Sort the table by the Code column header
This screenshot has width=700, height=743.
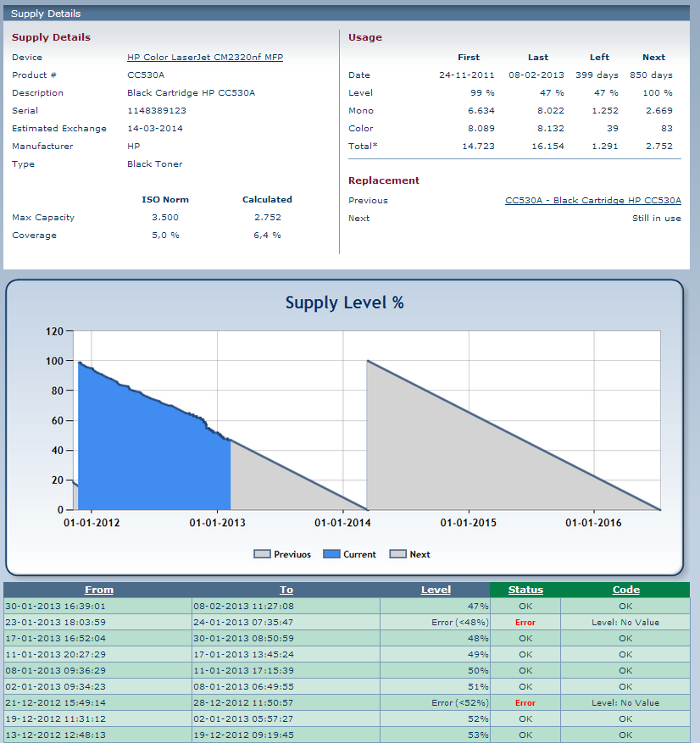tap(625, 590)
